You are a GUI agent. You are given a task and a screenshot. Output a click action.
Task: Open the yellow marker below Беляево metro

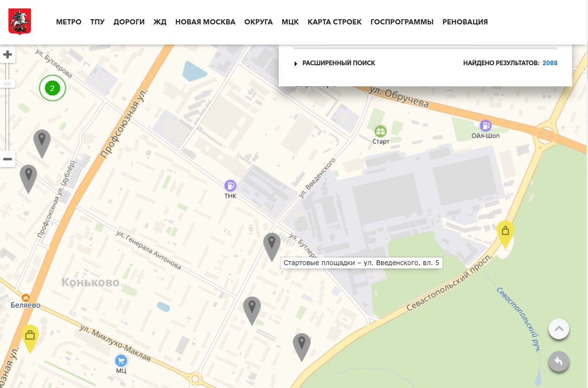click(x=31, y=339)
